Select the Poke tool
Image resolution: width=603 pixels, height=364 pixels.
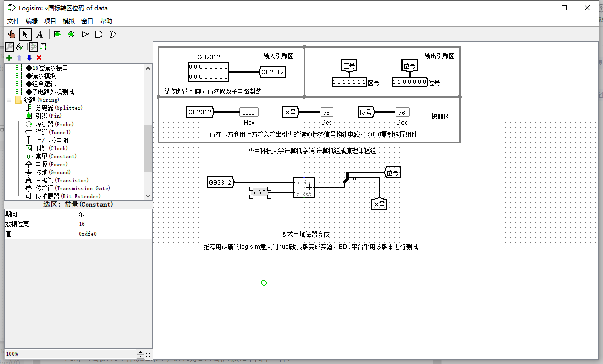pyautogui.click(x=11, y=34)
